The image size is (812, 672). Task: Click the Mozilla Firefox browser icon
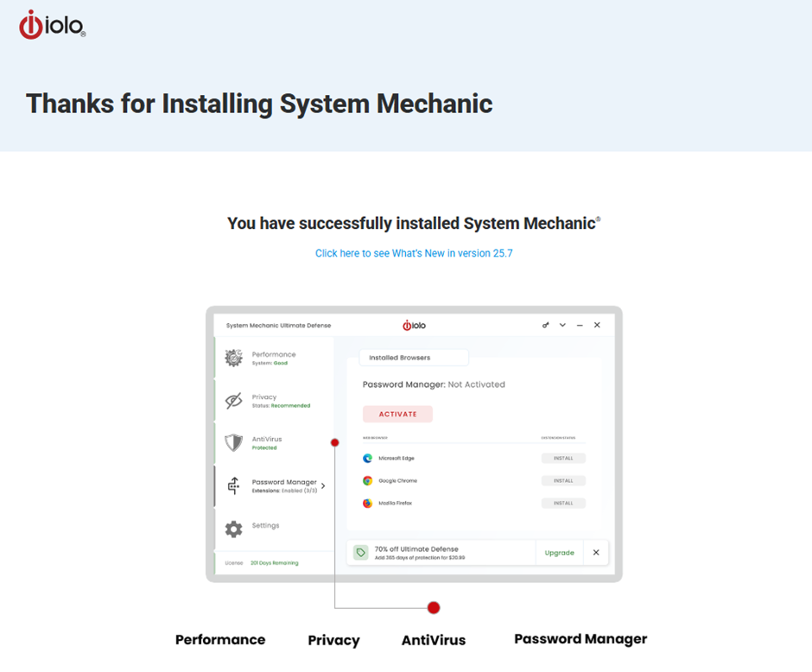pos(367,503)
